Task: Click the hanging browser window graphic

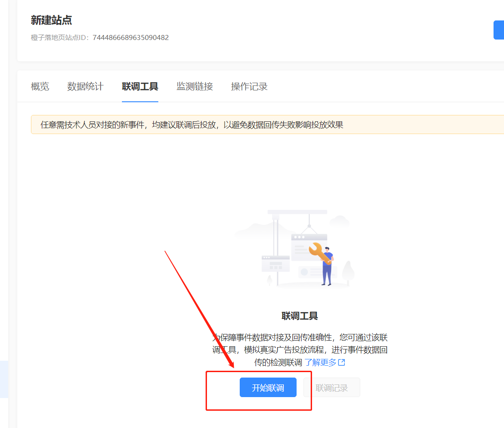Action: (309, 248)
